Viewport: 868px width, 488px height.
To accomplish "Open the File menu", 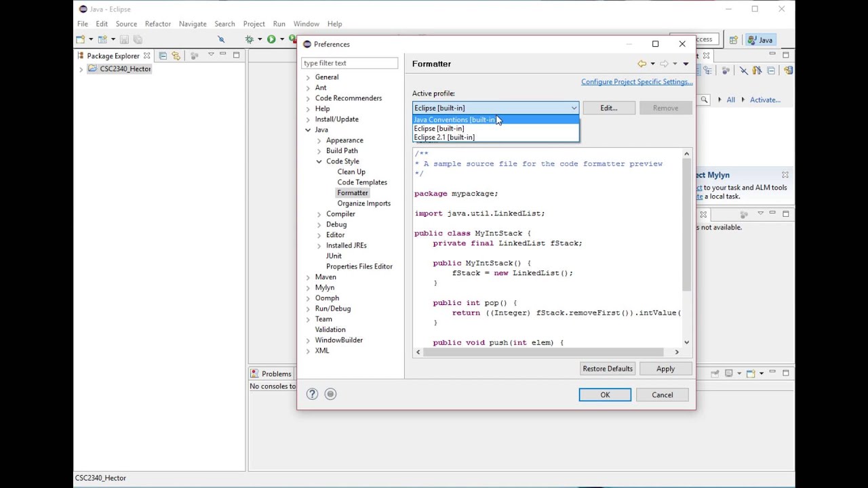I will pyautogui.click(x=82, y=24).
